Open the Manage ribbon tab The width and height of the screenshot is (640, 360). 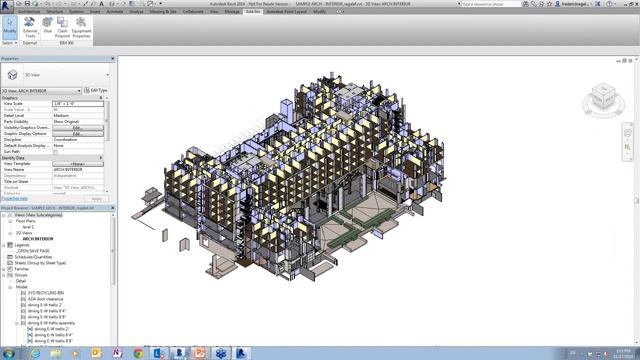click(232, 11)
